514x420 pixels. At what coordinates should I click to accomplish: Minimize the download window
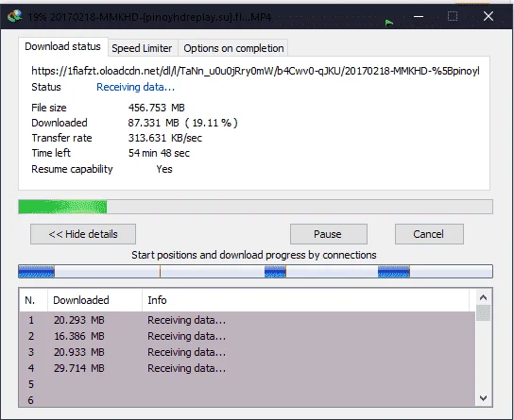pos(419,16)
